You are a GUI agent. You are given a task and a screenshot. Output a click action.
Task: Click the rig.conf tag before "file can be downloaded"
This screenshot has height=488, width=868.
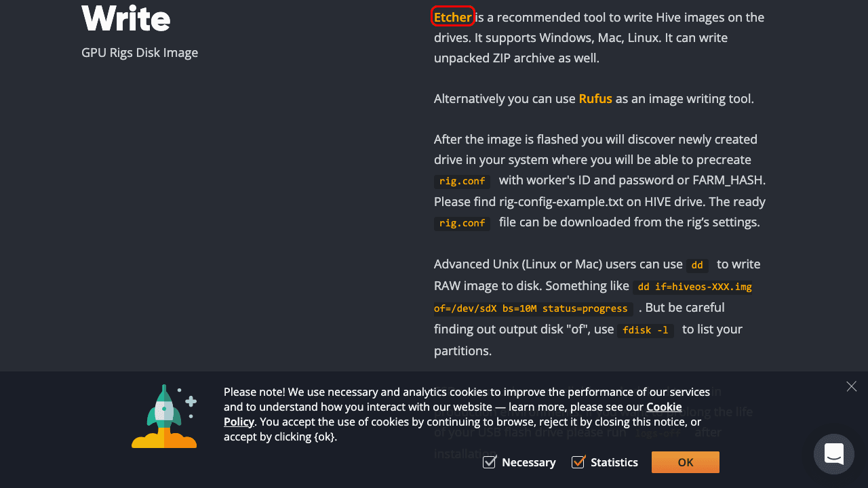[462, 223]
